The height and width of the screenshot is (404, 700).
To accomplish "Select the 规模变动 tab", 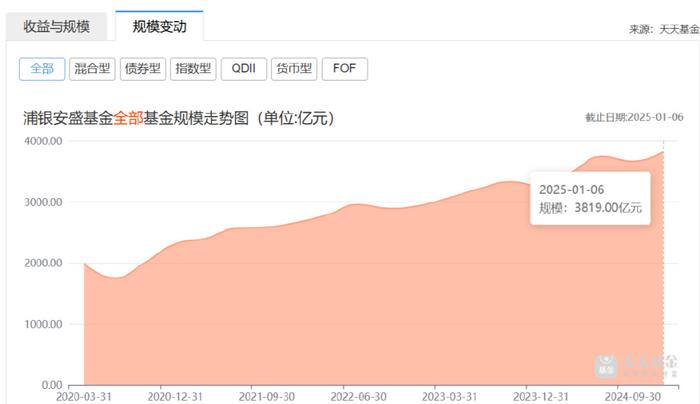I will (x=159, y=26).
